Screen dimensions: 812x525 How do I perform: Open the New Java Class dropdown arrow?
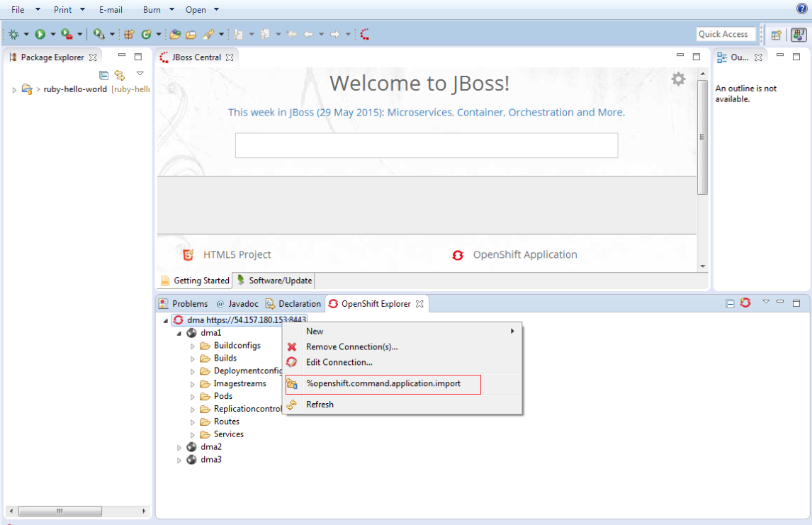(159, 35)
